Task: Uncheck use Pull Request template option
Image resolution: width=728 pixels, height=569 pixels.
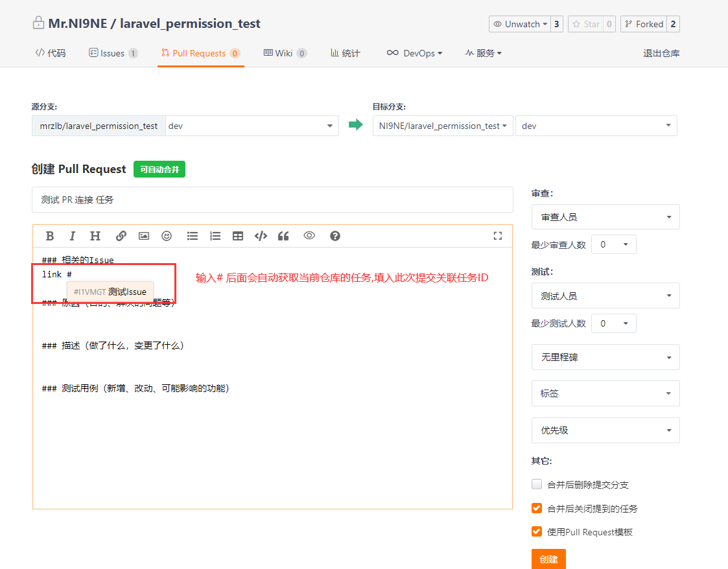Action: click(x=537, y=531)
